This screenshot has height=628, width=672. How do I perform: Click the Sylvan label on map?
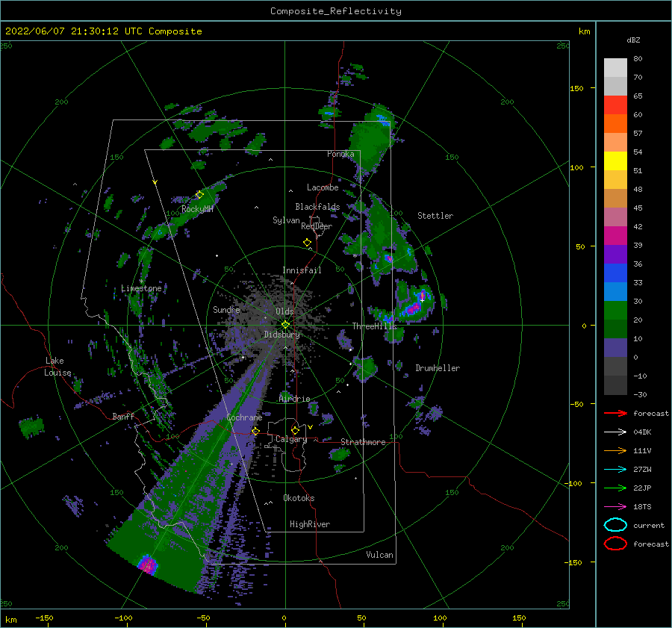coord(286,220)
